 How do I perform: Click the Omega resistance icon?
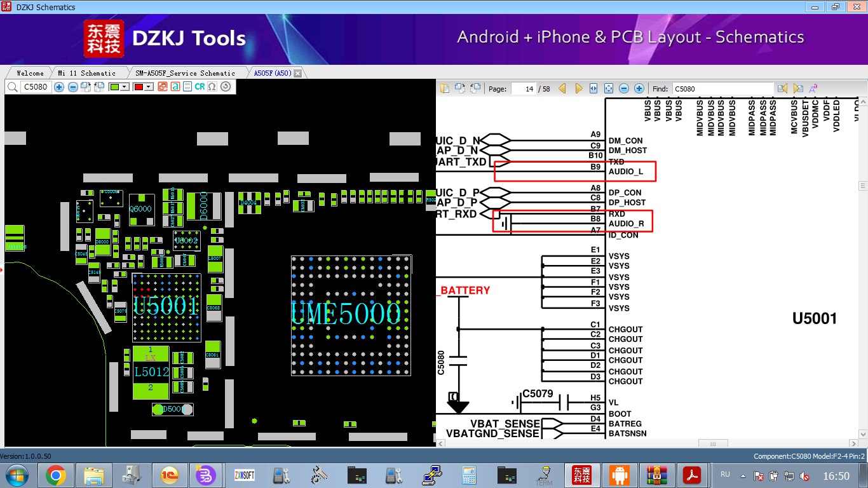click(212, 86)
